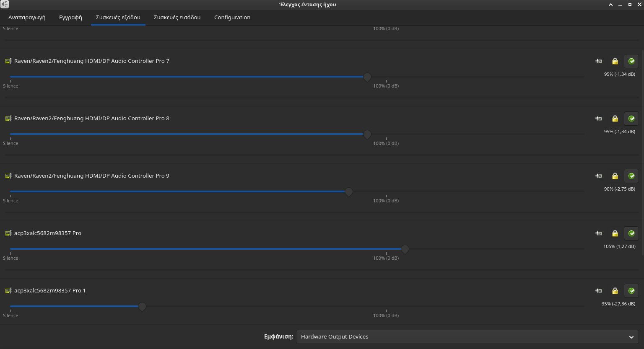Set Audio Controller Pro 7 as fallback
Screen dimensions: 644x349
pyautogui.click(x=631, y=61)
